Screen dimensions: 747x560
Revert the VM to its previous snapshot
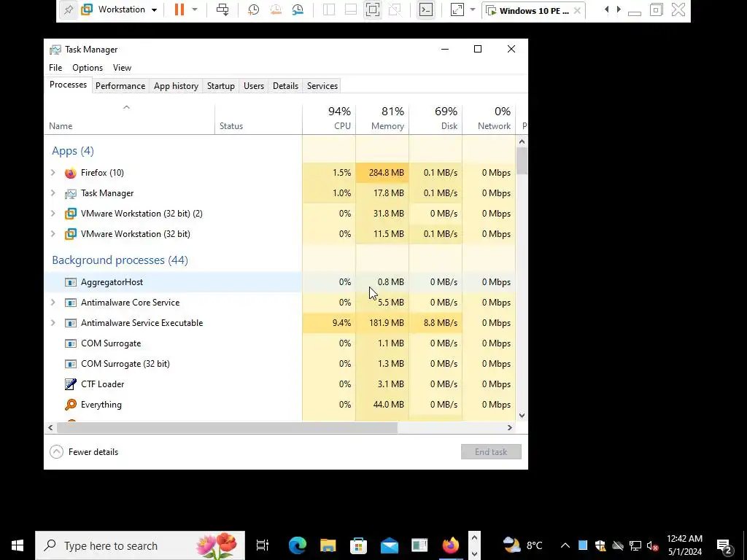coord(275,9)
